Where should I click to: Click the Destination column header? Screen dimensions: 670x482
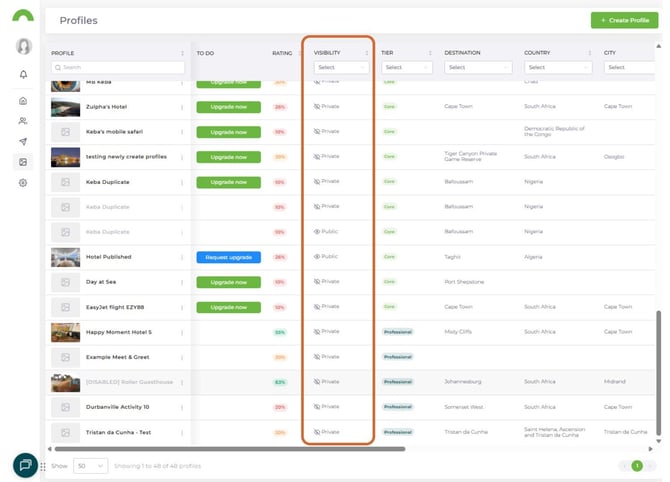pos(462,53)
